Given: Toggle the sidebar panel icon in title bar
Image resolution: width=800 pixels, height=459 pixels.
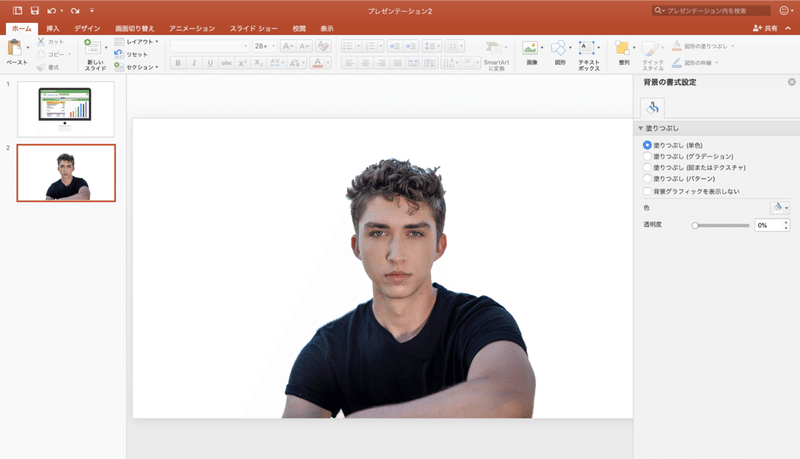Looking at the screenshot, I should (17, 10).
